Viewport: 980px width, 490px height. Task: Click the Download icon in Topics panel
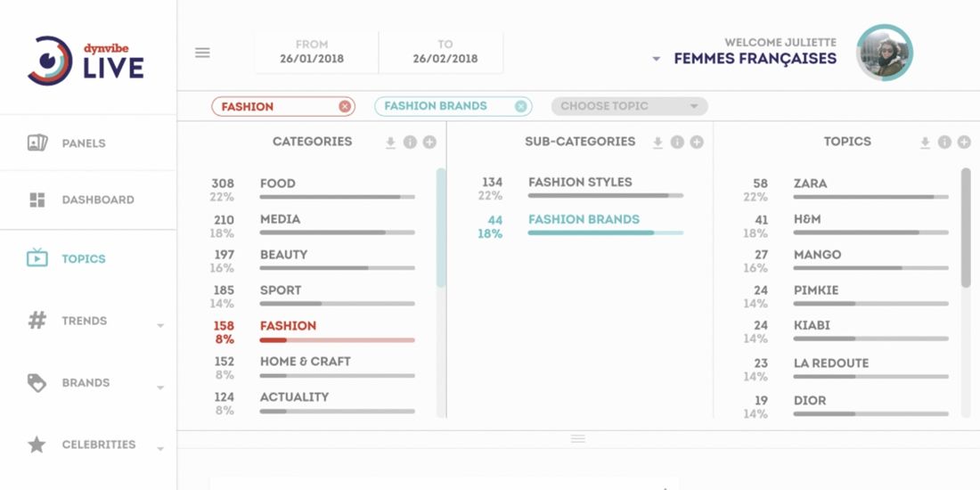[925, 143]
